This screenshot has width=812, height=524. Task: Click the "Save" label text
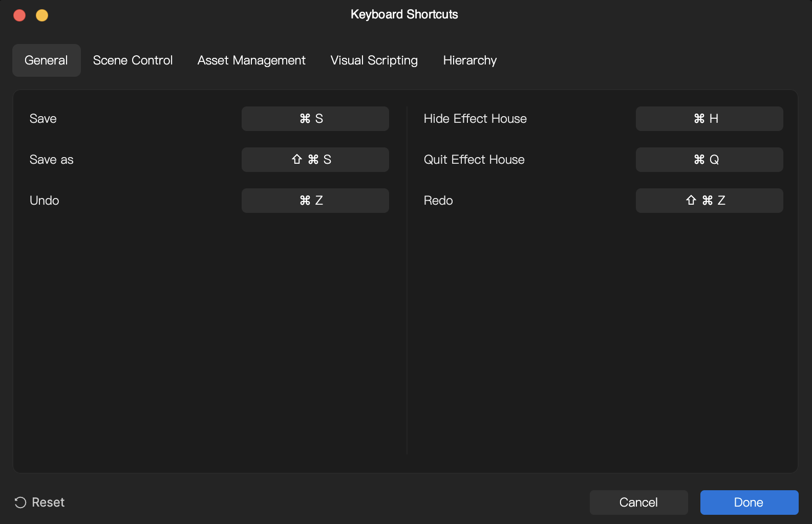coord(43,119)
